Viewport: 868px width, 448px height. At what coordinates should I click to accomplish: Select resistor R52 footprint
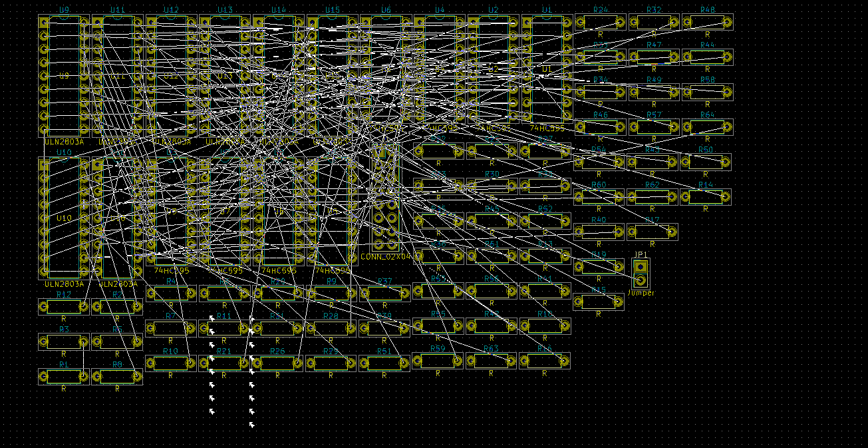(x=545, y=220)
